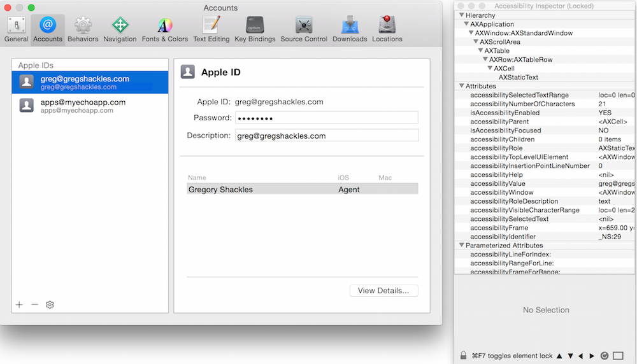Open Source Control preferences
This screenshot has width=637, height=364.
304,30
